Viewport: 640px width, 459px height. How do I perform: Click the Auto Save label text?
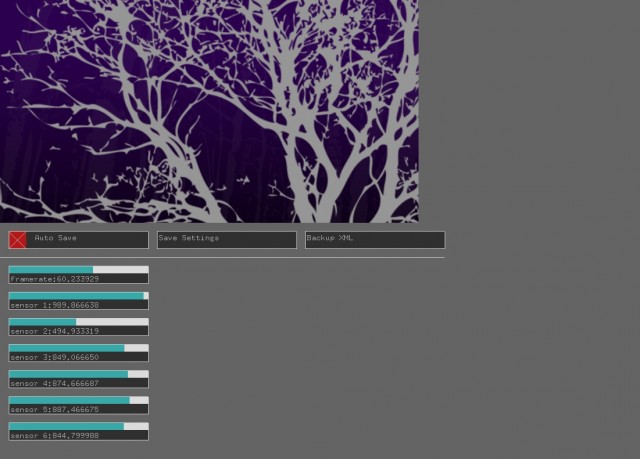pos(56,237)
